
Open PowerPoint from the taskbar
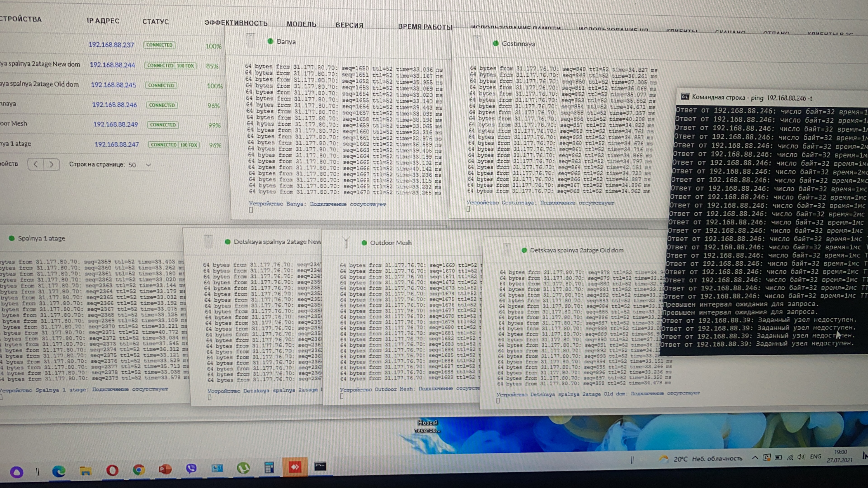click(165, 469)
